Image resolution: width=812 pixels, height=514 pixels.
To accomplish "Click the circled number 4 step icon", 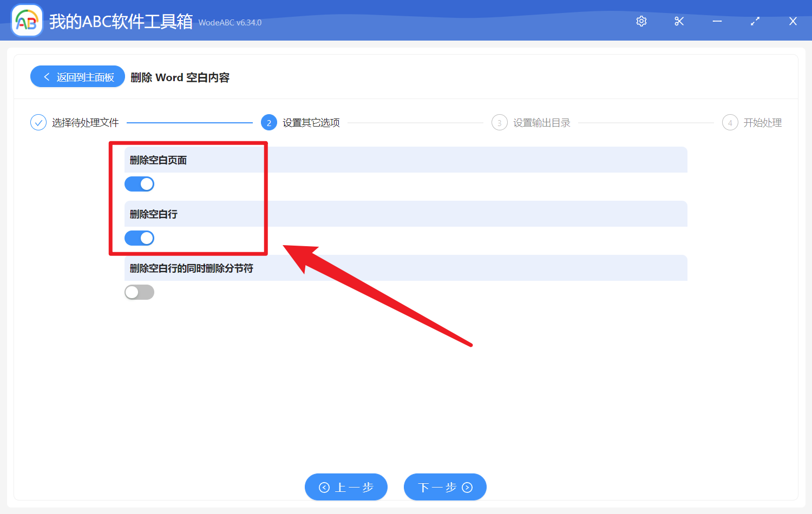I will coord(730,122).
